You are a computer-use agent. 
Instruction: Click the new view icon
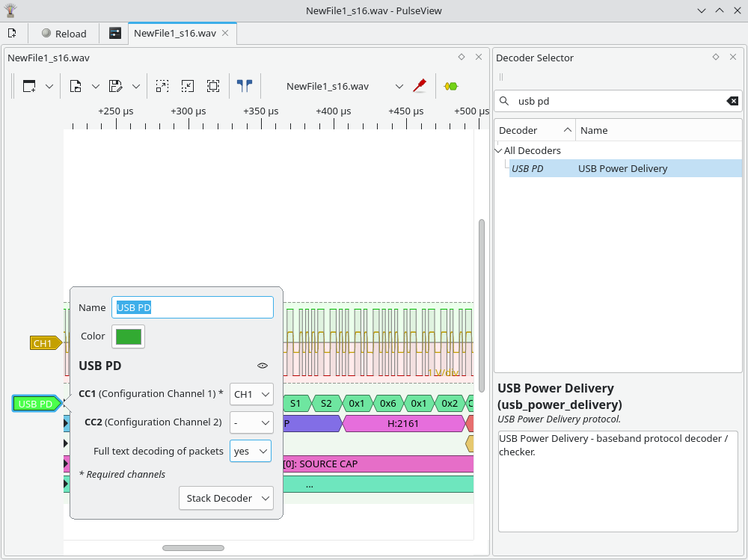[30, 86]
